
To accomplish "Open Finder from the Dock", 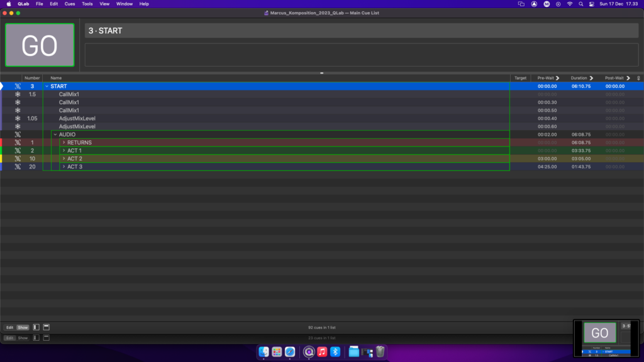I will pos(264,352).
